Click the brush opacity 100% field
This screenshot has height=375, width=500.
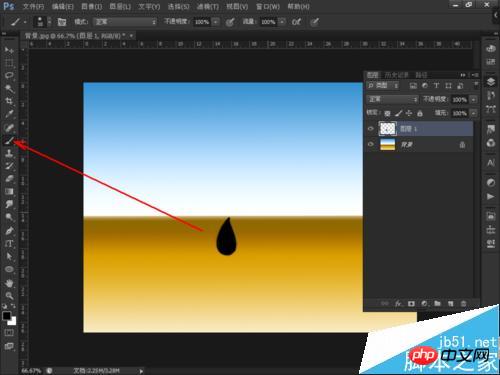(202, 22)
